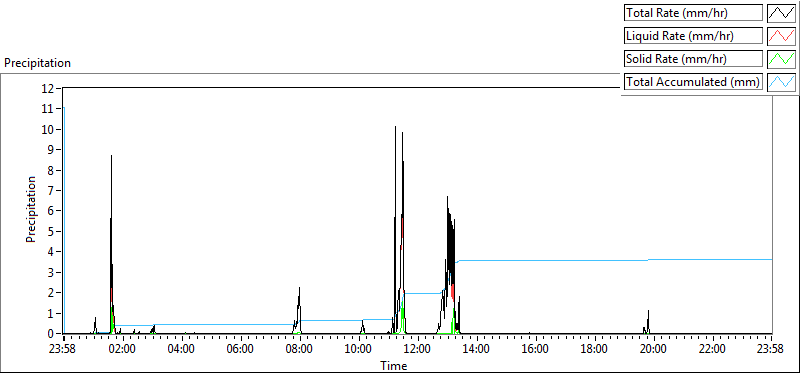Click the 10:00 time axis label
This screenshot has height=373, width=800.
click(x=358, y=350)
